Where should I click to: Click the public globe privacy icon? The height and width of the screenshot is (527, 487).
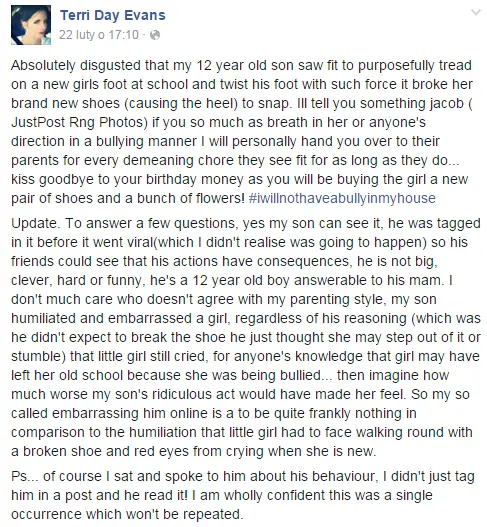155,35
